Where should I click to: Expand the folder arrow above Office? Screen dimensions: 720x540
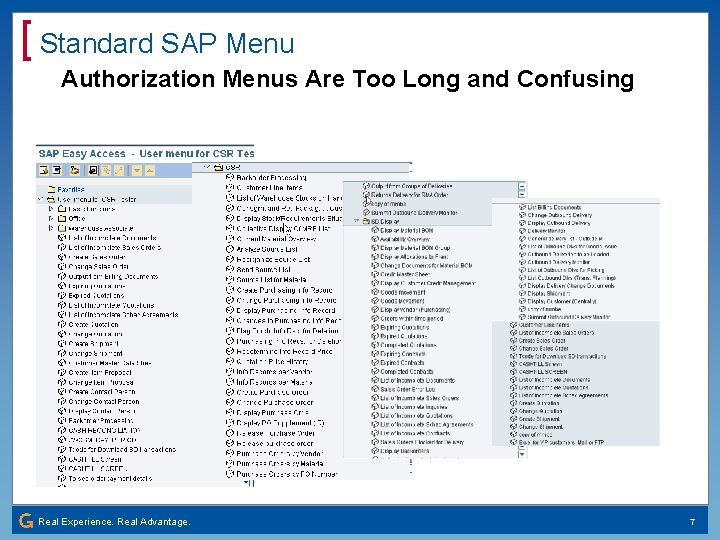pyautogui.click(x=51, y=209)
